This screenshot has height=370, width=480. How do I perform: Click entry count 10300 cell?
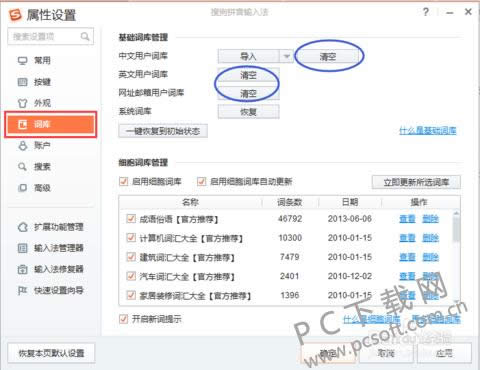(x=290, y=238)
